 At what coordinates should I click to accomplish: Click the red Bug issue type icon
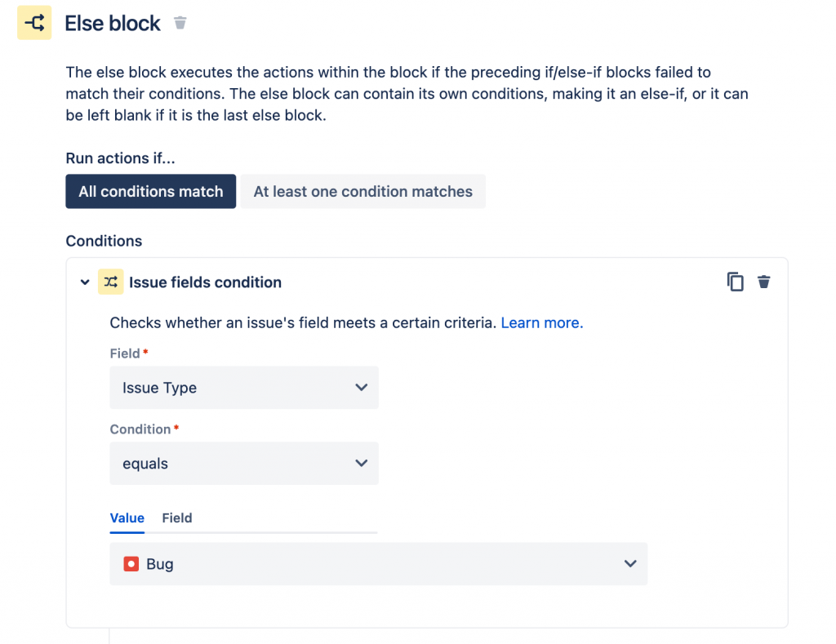131,564
